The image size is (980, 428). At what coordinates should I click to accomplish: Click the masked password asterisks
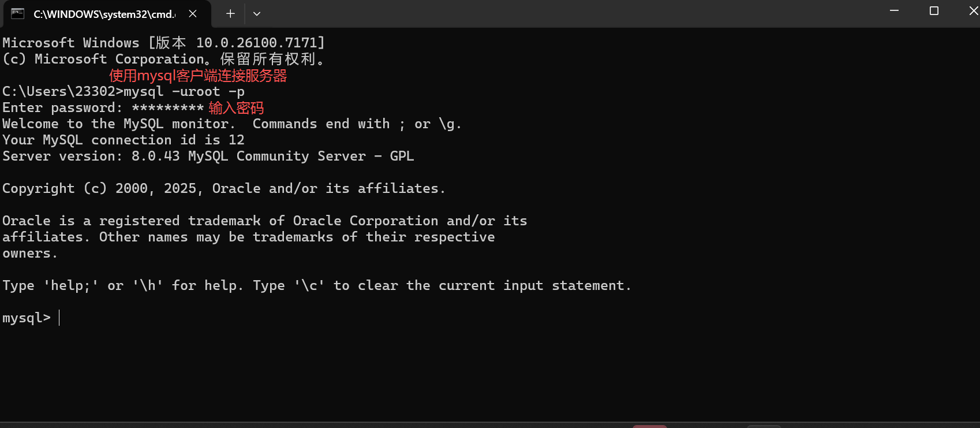(x=167, y=108)
